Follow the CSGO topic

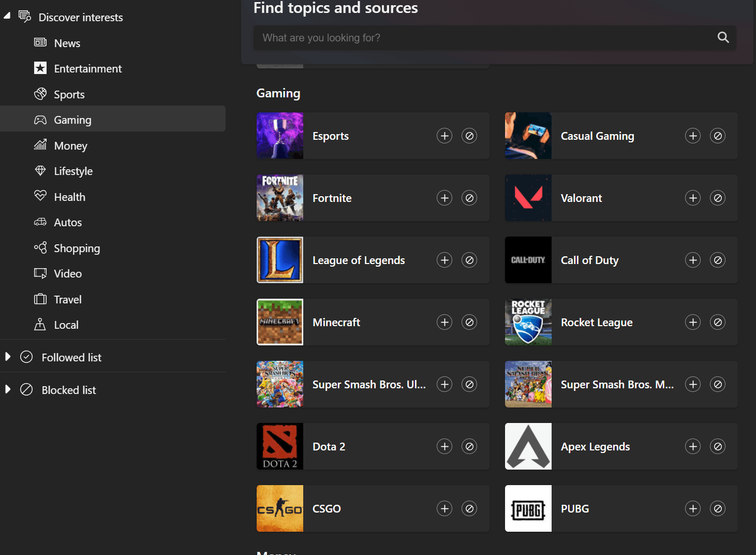(444, 508)
